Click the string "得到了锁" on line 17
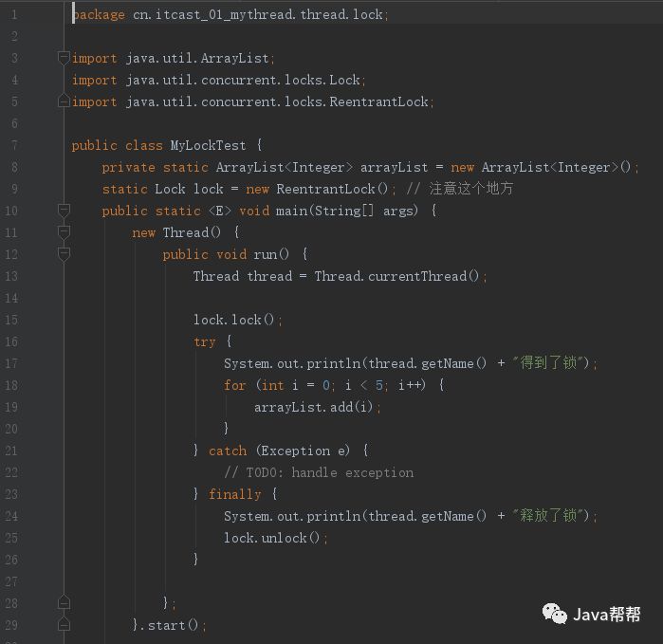The width and height of the screenshot is (663, 644). click(x=548, y=363)
